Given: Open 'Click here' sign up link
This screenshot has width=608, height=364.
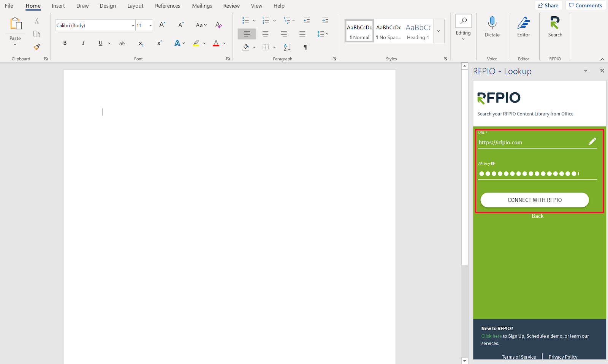Looking at the screenshot, I should pos(491,336).
